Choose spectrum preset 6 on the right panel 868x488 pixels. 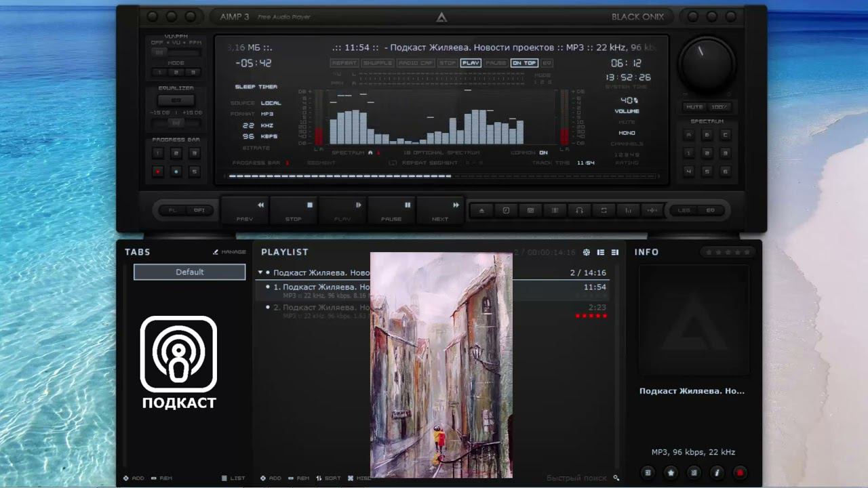pyautogui.click(x=725, y=171)
